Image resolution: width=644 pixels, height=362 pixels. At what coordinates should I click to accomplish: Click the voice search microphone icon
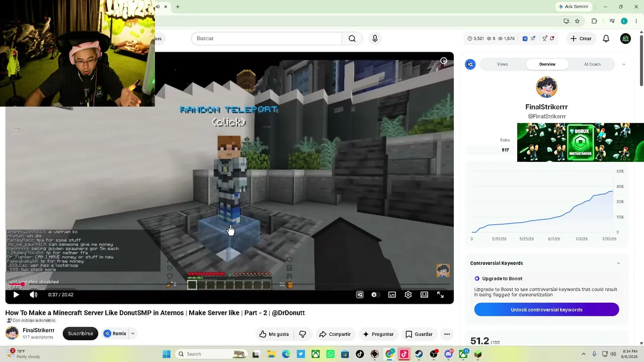coord(375,39)
